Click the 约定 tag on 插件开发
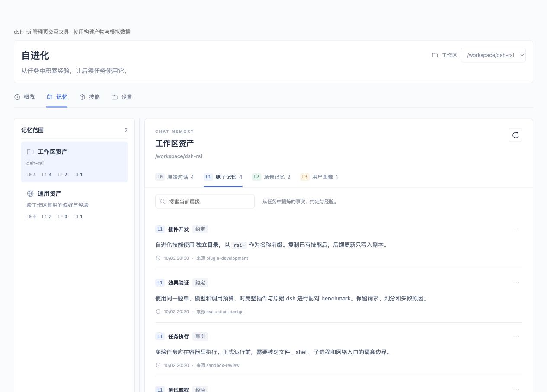 pyautogui.click(x=200, y=229)
